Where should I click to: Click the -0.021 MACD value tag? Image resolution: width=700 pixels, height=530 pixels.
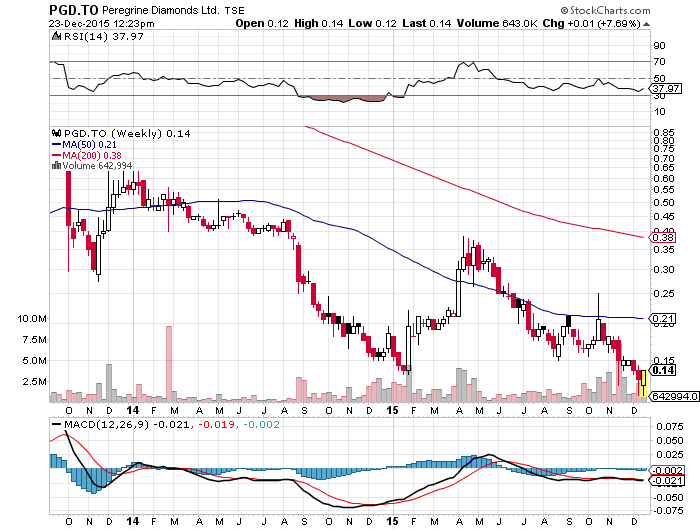(663, 481)
